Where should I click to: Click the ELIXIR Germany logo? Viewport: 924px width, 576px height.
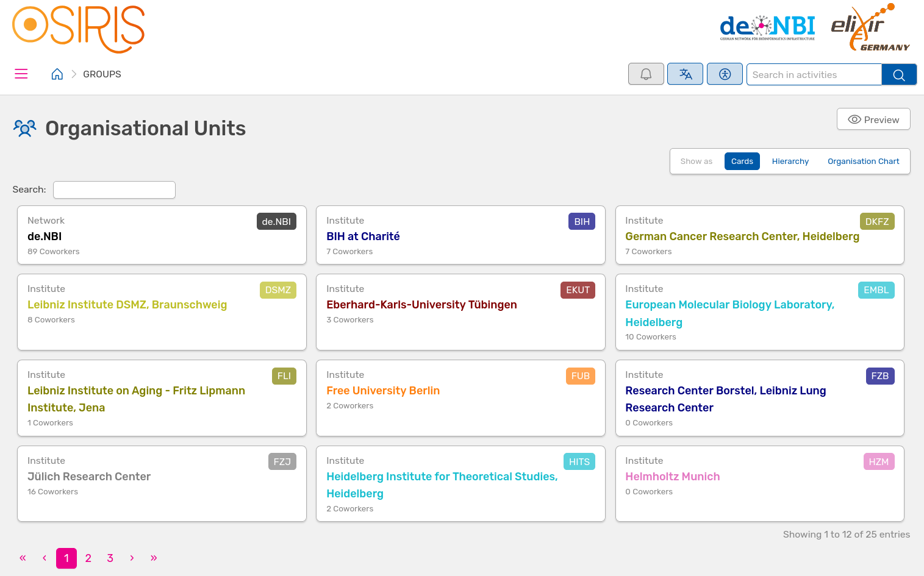tap(870, 28)
